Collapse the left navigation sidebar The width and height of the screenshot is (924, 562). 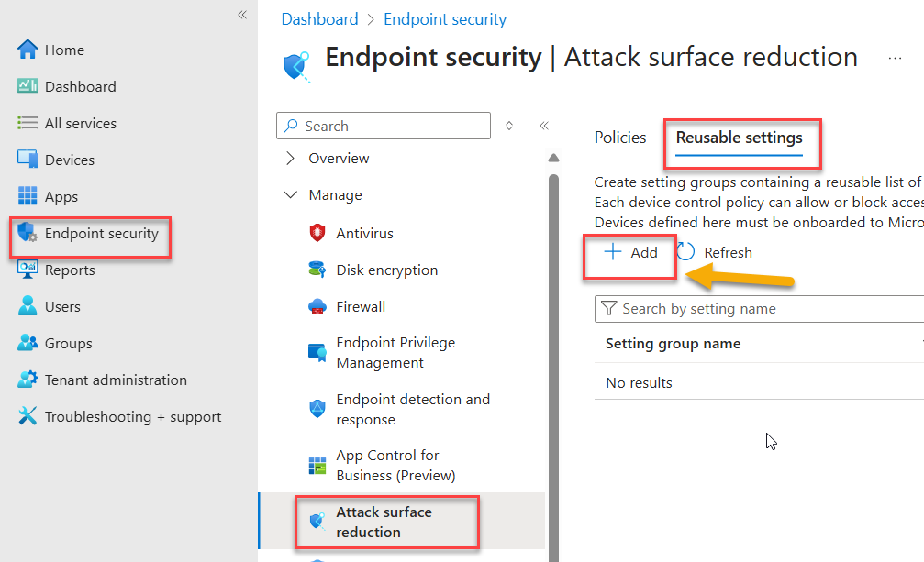(x=242, y=15)
